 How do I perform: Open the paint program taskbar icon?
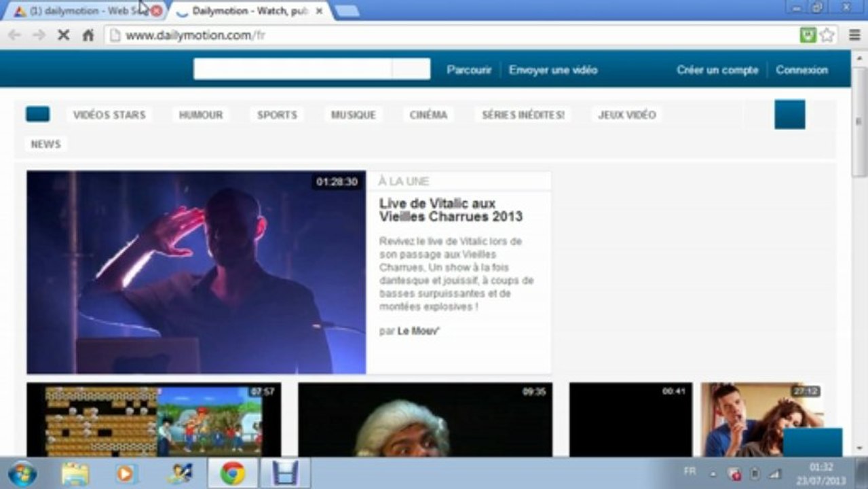tap(180, 473)
